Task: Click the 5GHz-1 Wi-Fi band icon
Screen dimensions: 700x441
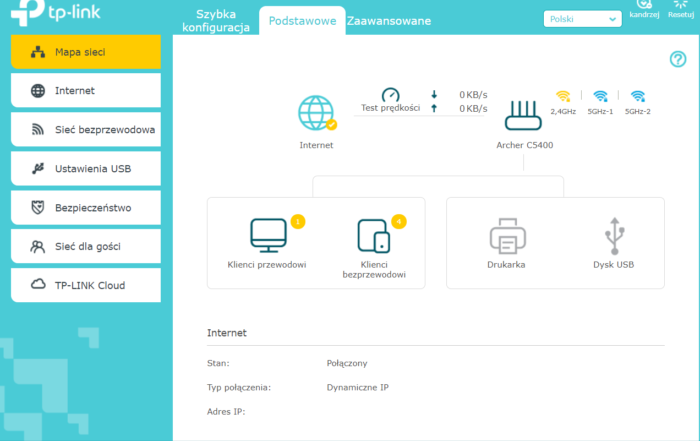Action: pos(600,97)
